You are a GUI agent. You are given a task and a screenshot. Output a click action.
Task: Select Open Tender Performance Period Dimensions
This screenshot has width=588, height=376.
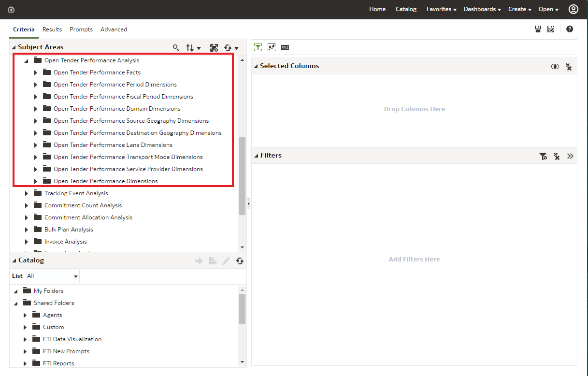click(x=115, y=85)
